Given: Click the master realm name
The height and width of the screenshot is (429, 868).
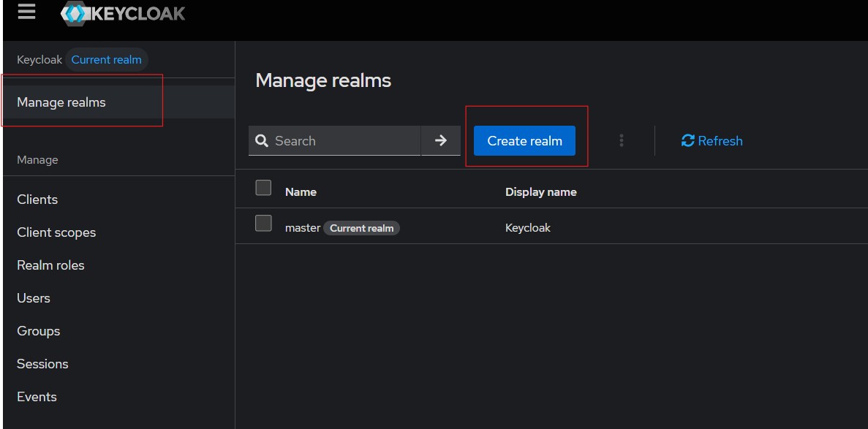Looking at the screenshot, I should (302, 228).
